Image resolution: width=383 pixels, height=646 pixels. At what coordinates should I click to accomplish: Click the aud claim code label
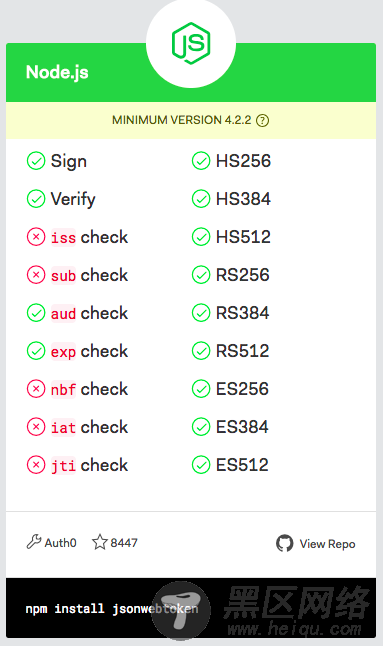click(63, 314)
